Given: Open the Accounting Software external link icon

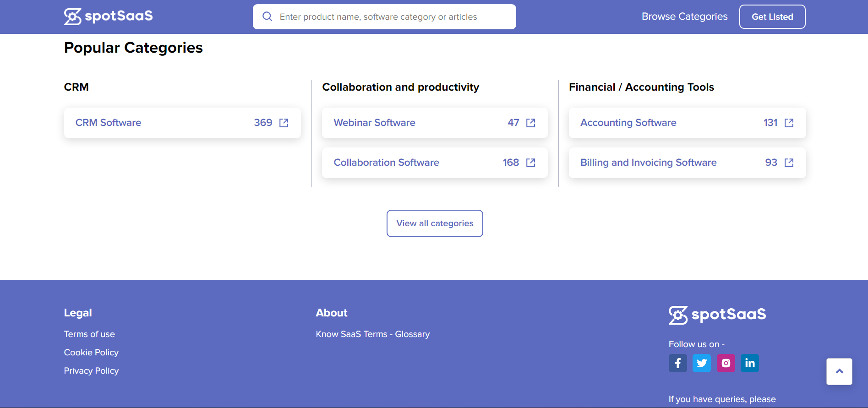Looking at the screenshot, I should (x=789, y=123).
